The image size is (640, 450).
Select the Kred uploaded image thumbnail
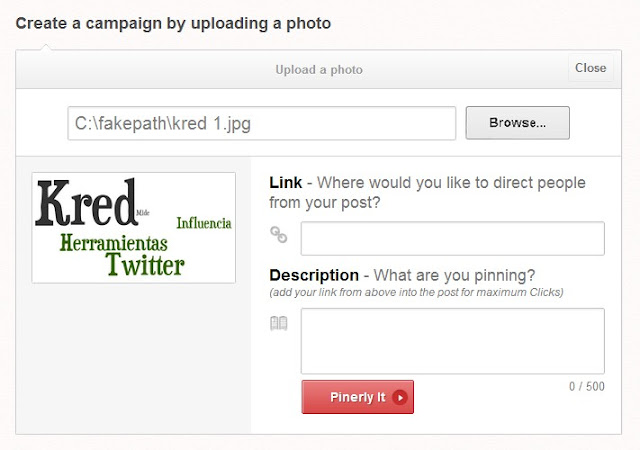134,228
